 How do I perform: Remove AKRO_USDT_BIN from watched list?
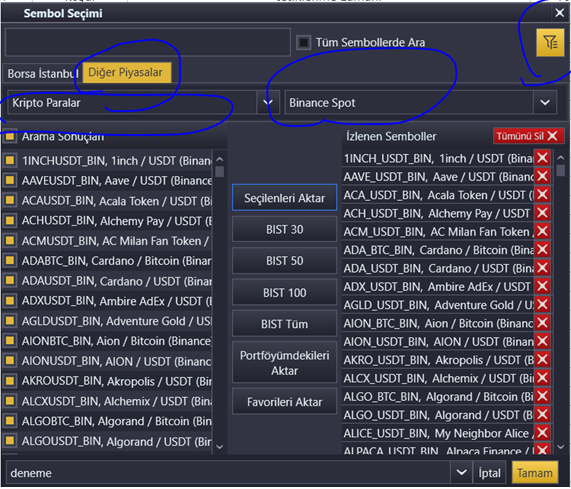(542, 359)
